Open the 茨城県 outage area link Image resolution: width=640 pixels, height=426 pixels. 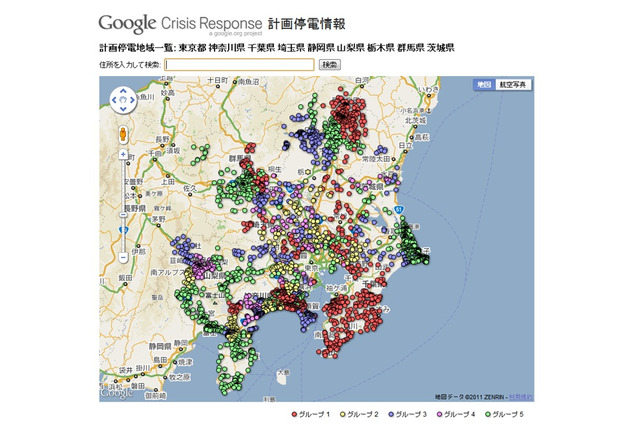tap(441, 48)
